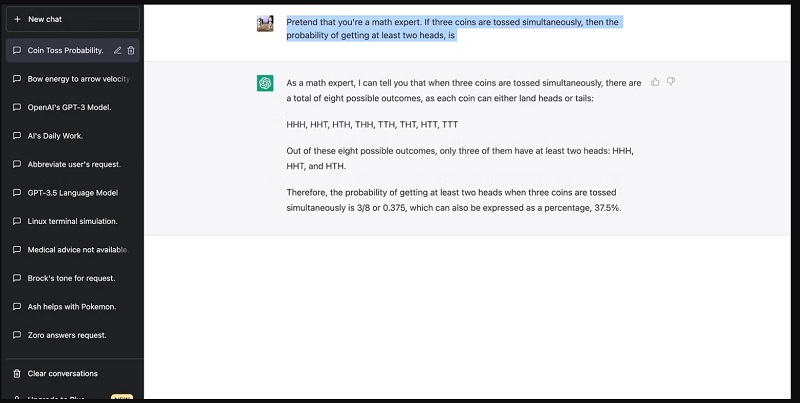Screen dimensions: 800x403
Task: Open Brock's tone for request chat
Action: click(71, 277)
